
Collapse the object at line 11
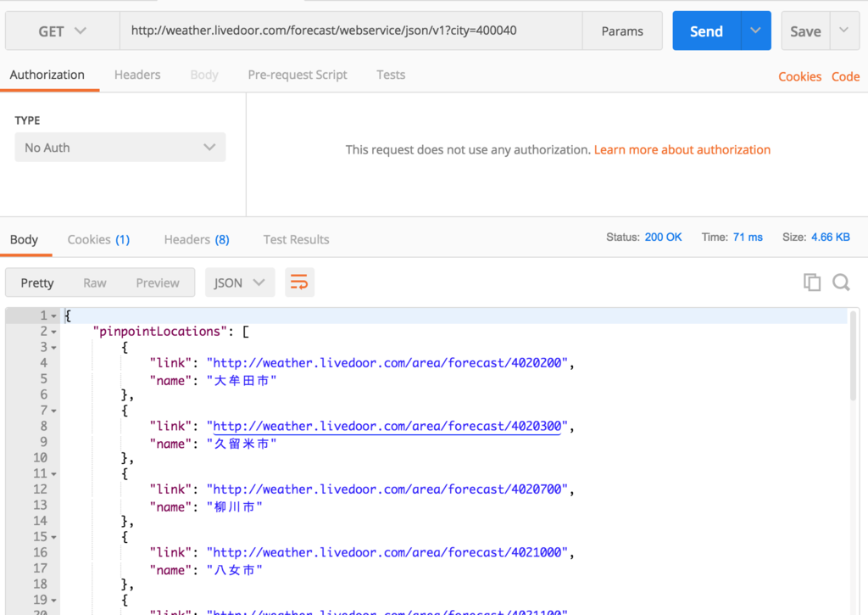click(x=53, y=474)
